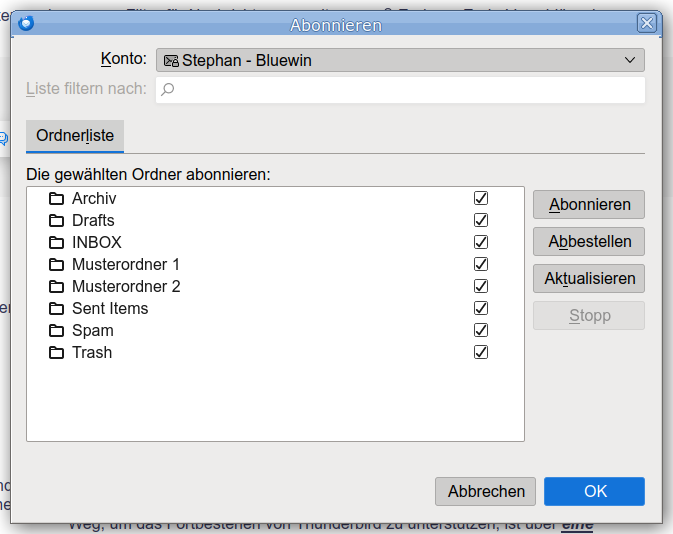Image resolution: width=673 pixels, height=534 pixels.
Task: Click the folder icon beside Musterordner 1
Action: point(56,264)
